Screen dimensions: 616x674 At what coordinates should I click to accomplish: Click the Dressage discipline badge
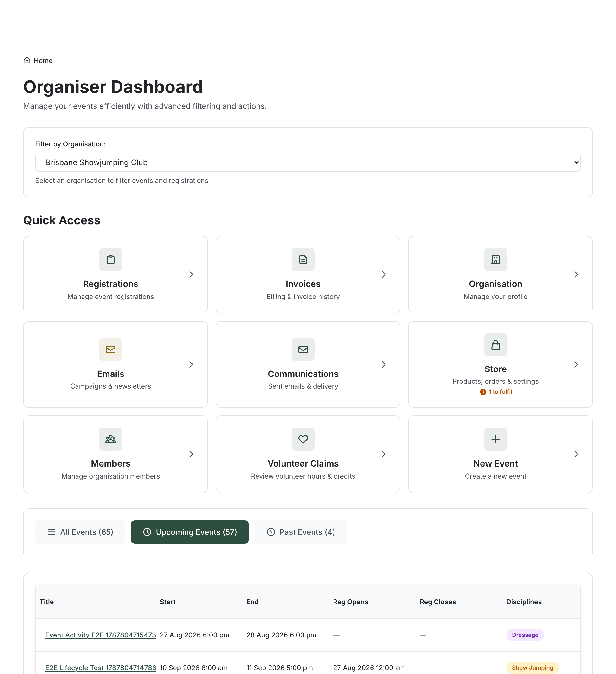[x=525, y=635]
